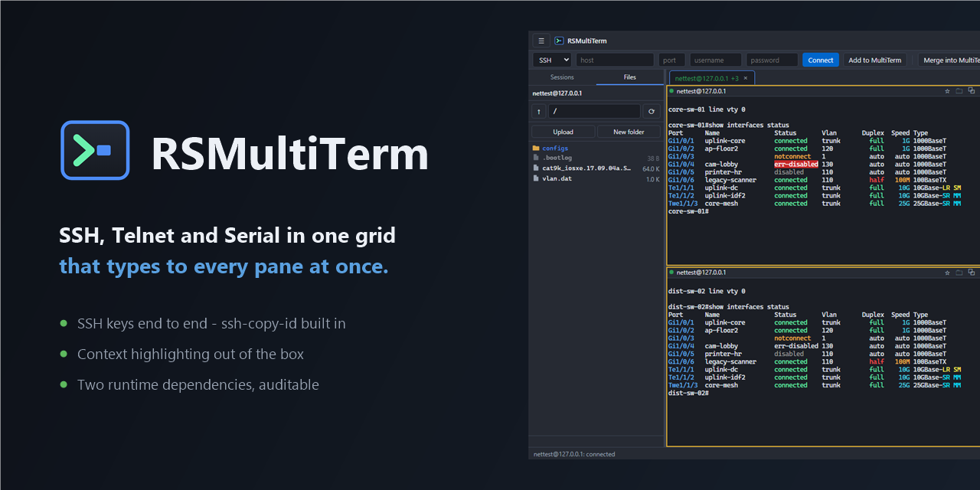Click the large RSMultiTerm banner logo

point(95,150)
